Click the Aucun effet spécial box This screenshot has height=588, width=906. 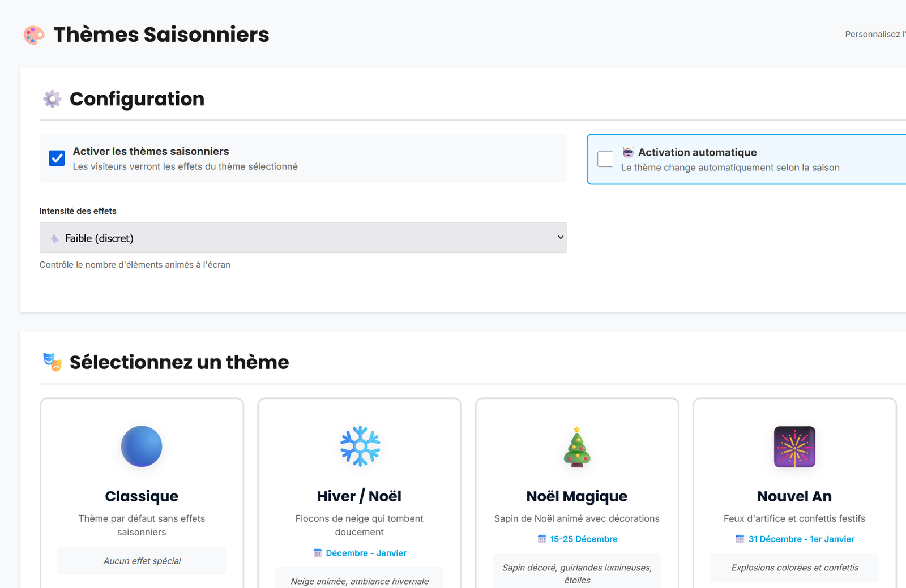point(142,561)
